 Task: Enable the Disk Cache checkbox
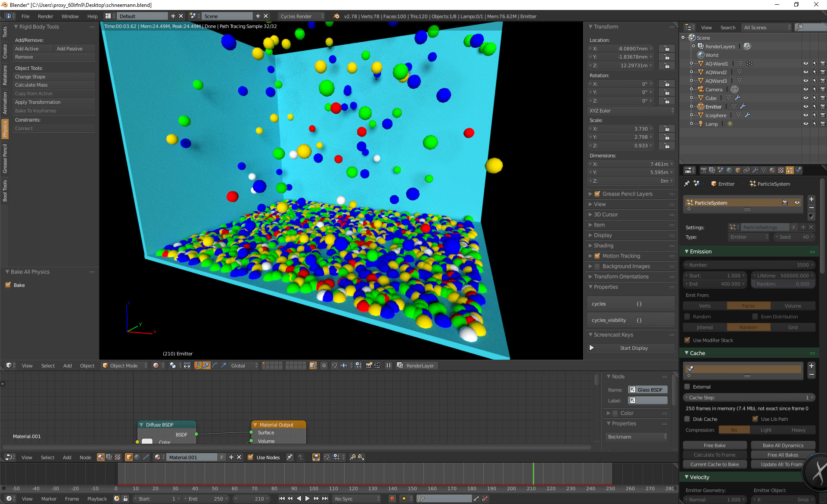pos(687,419)
